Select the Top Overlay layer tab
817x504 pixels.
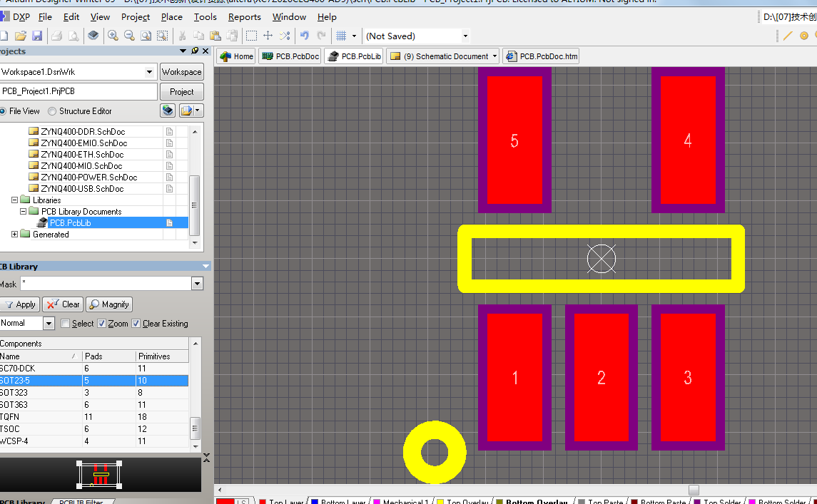[462, 501]
